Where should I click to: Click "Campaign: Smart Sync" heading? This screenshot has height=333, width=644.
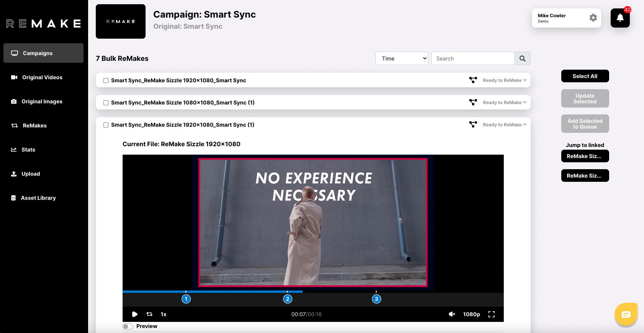205,15
